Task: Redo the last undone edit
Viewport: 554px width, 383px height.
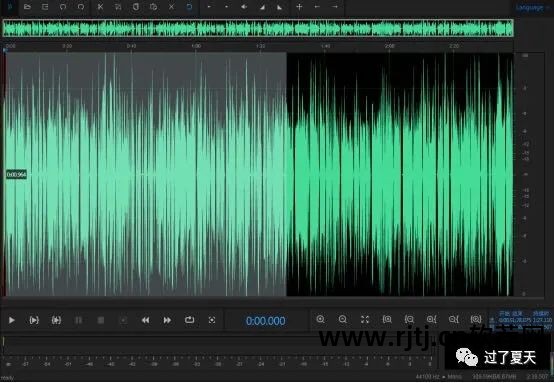Action: coord(81,7)
